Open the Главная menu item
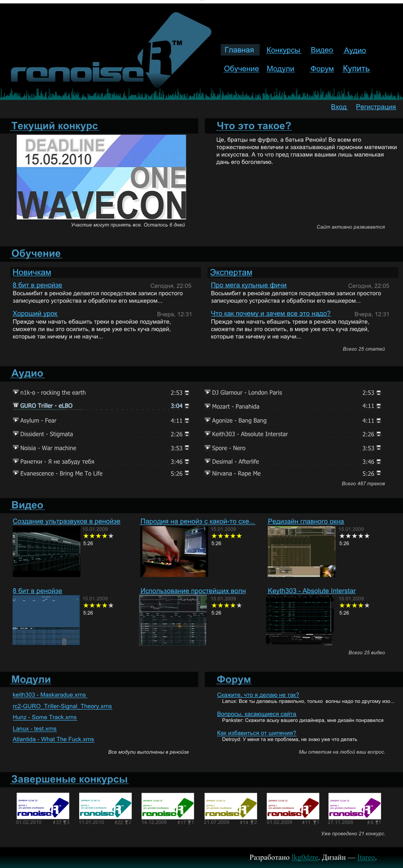Image resolution: width=403 pixels, height=868 pixels. point(239,50)
